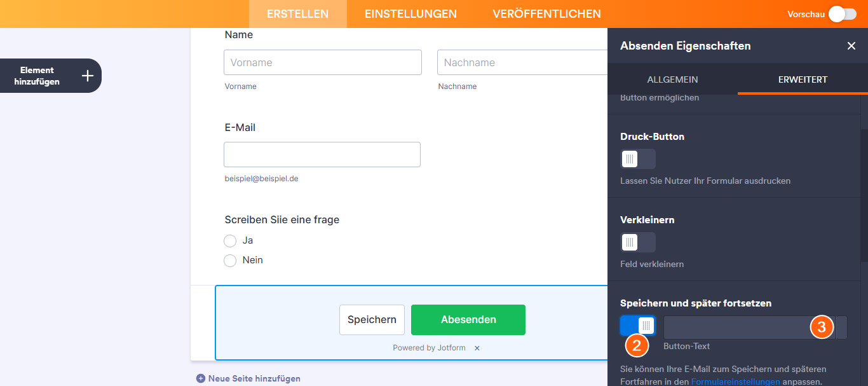Go to VERÖFFENTLICHEN tab
Image resolution: width=868 pixels, height=386 pixels.
pyautogui.click(x=546, y=14)
